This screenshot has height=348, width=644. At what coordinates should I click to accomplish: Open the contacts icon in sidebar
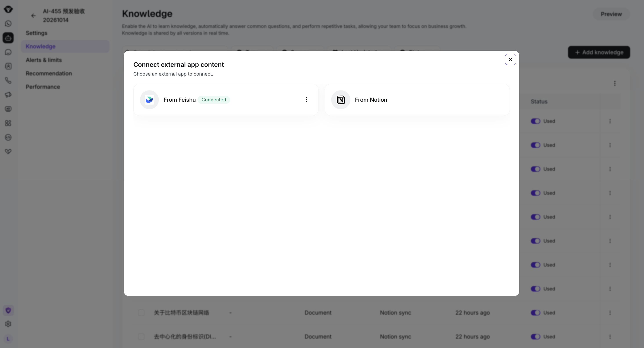pos(8,66)
